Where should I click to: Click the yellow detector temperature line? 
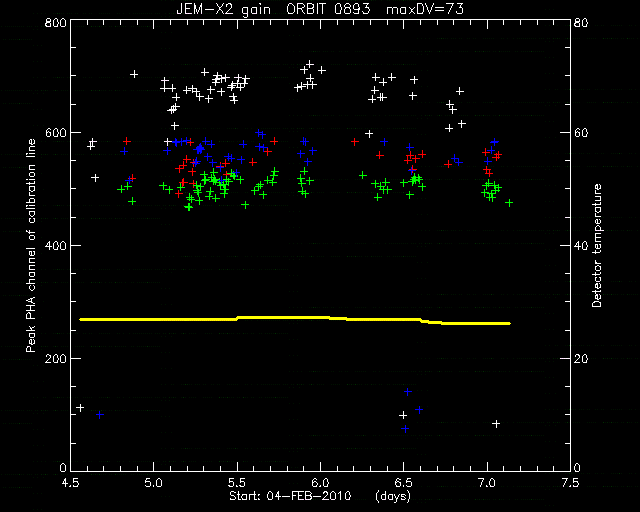click(x=295, y=319)
